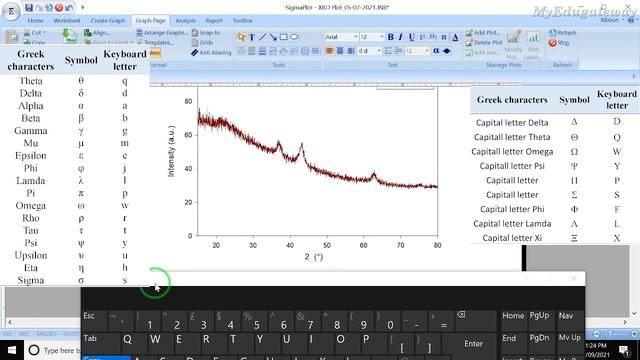The width and height of the screenshot is (640, 360).
Task: Open the Analysis ribbon tab
Action: tap(185, 20)
